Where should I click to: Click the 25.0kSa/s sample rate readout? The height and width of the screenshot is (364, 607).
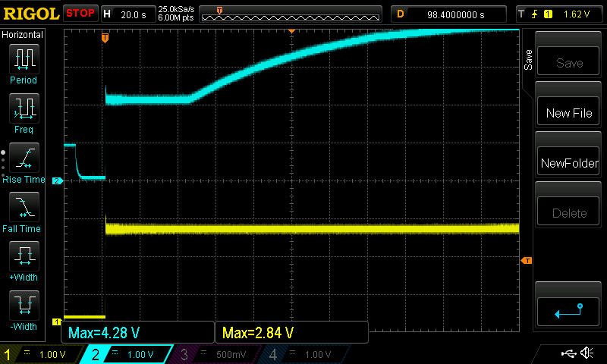[x=176, y=9]
